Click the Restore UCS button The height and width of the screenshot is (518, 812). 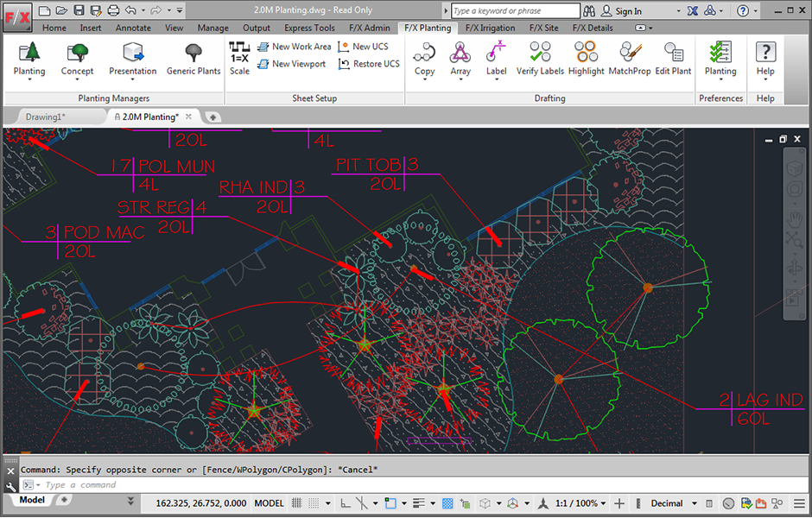click(x=369, y=64)
